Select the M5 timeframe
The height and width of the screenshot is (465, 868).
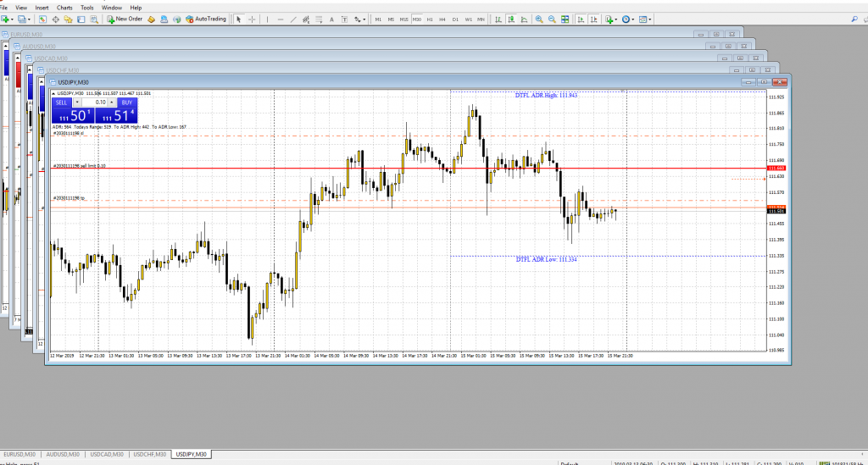pyautogui.click(x=391, y=19)
